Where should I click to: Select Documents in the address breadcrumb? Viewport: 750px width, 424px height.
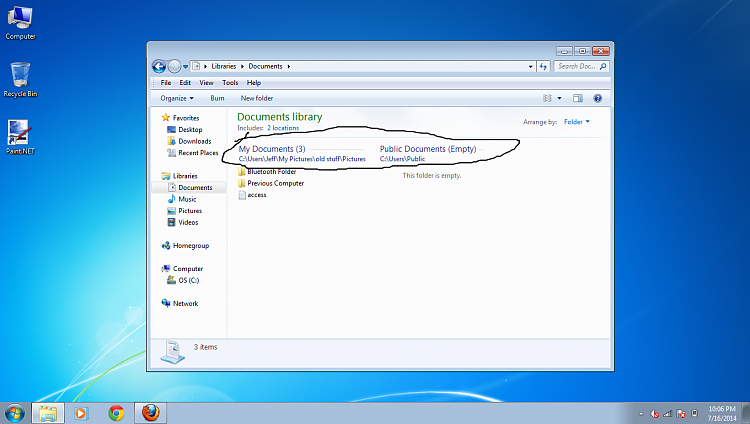point(265,67)
